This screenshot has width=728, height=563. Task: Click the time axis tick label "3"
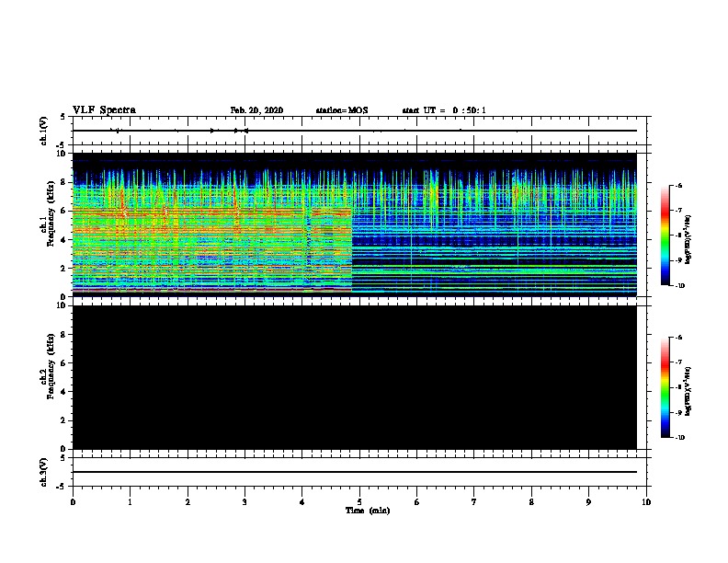click(245, 501)
